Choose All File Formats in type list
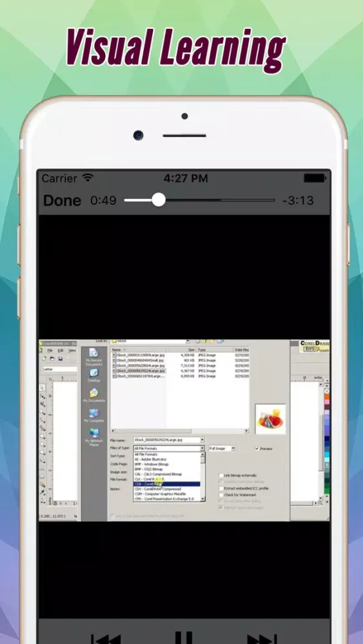 167,455
